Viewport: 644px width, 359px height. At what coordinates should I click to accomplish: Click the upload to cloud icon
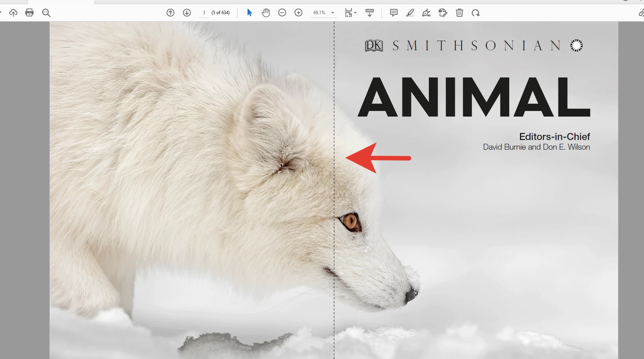tap(13, 13)
